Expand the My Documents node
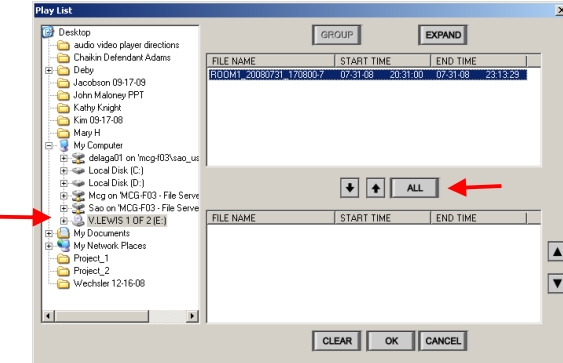 [49, 233]
